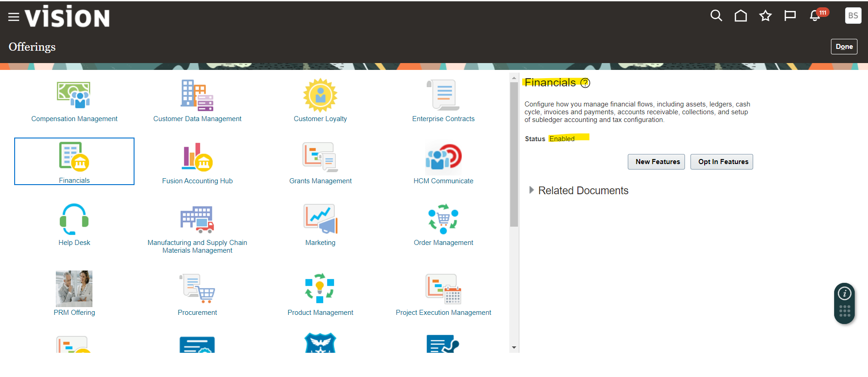Click the Order Management link text
The width and height of the screenshot is (868, 377).
pyautogui.click(x=443, y=243)
